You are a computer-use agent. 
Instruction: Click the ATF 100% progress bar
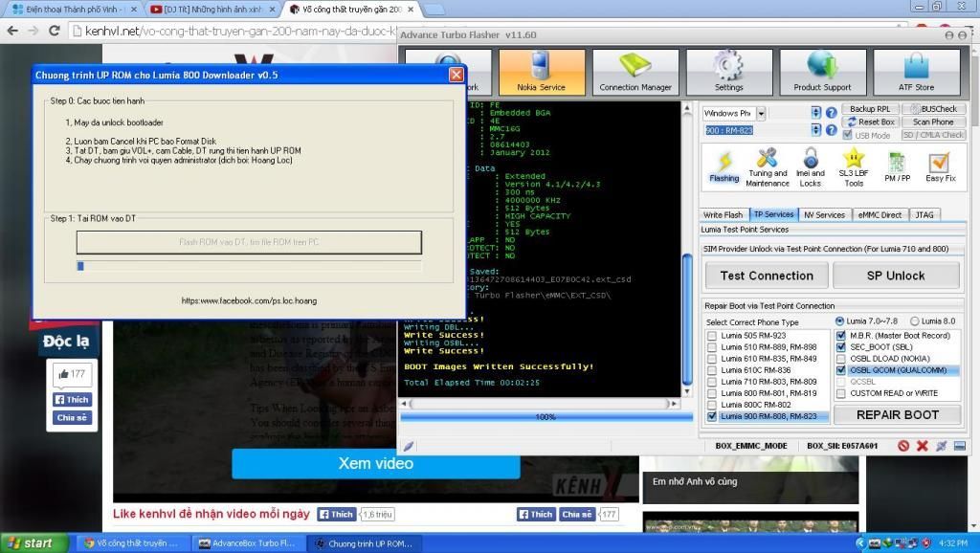point(546,417)
